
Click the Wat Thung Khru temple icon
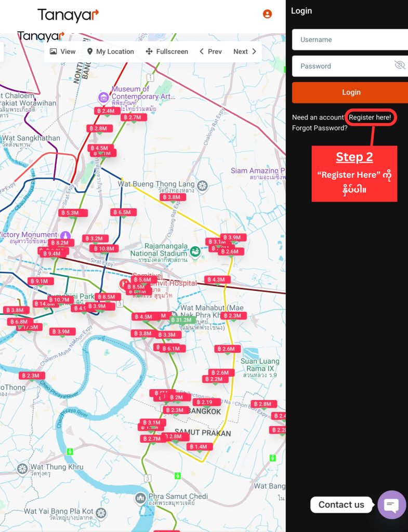click(x=22, y=469)
